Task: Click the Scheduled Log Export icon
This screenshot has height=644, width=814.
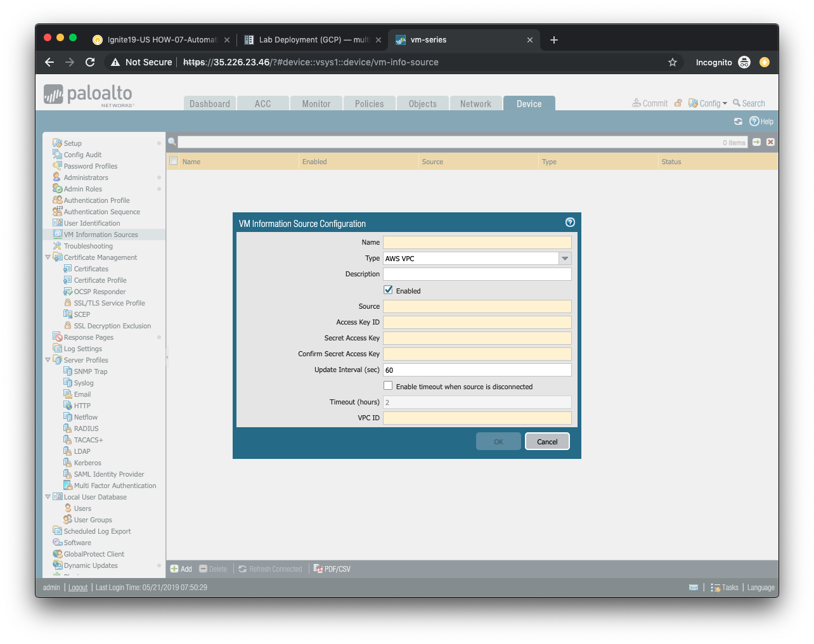Action: point(57,531)
